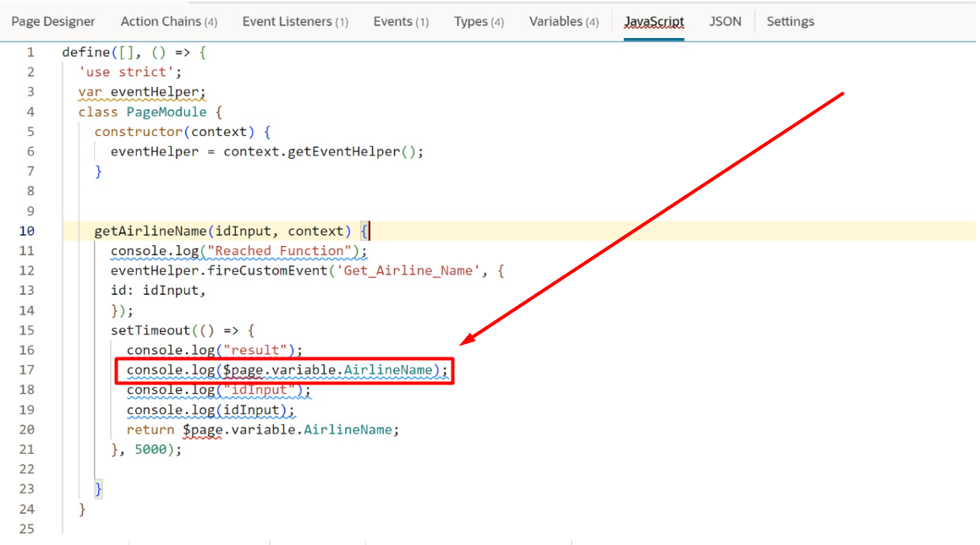Screen dimensions: 980x545
Task: Click 'id: idInput,' on line 13
Action: pyautogui.click(x=158, y=291)
